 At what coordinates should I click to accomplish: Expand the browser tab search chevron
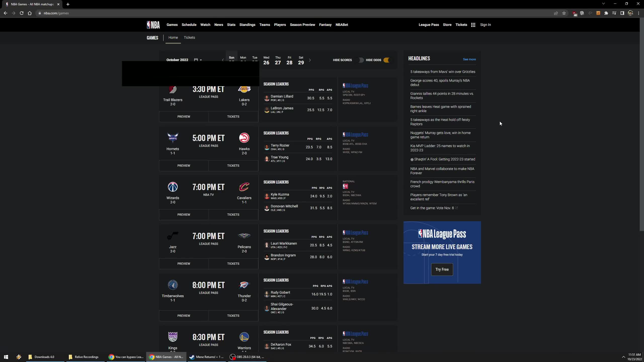603,4
